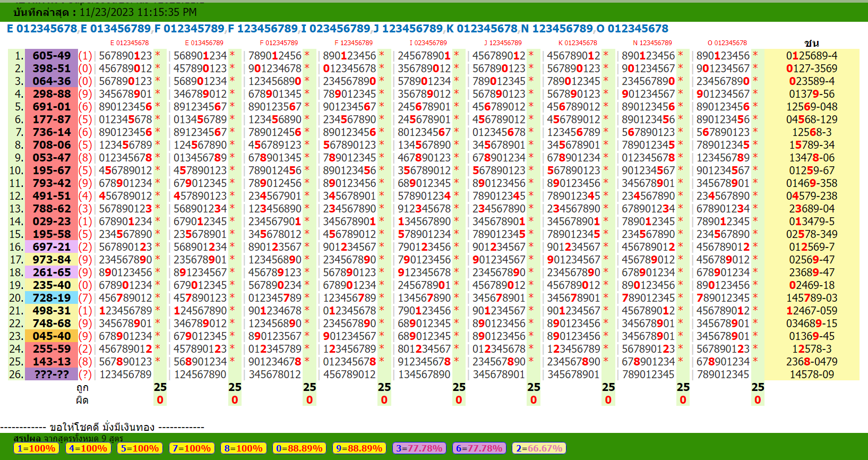Click large blue heading E 012345678
The width and height of the screenshot is (868, 460).
pyautogui.click(x=42, y=29)
